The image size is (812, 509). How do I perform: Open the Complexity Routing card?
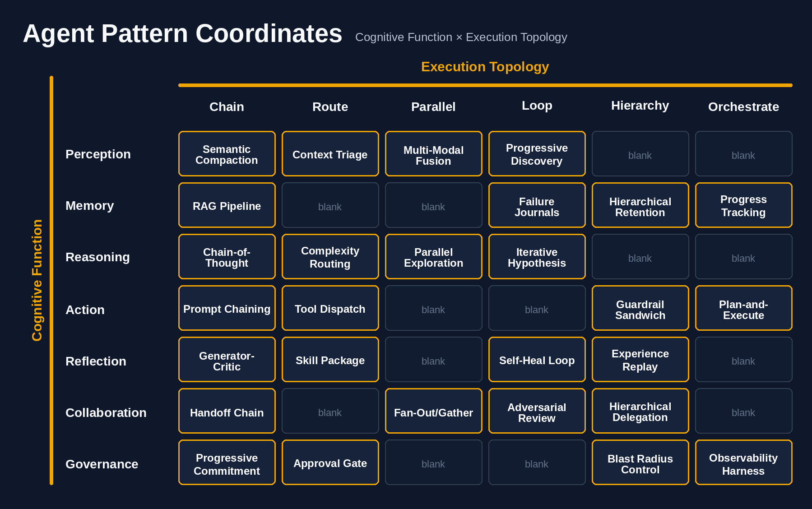tap(330, 257)
